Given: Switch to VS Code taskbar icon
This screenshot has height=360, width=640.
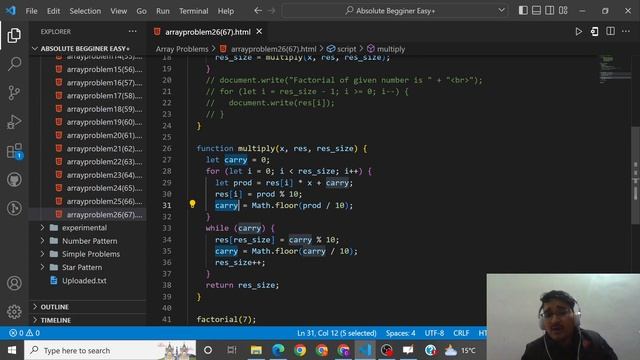Looking at the screenshot, I should point(365,350).
